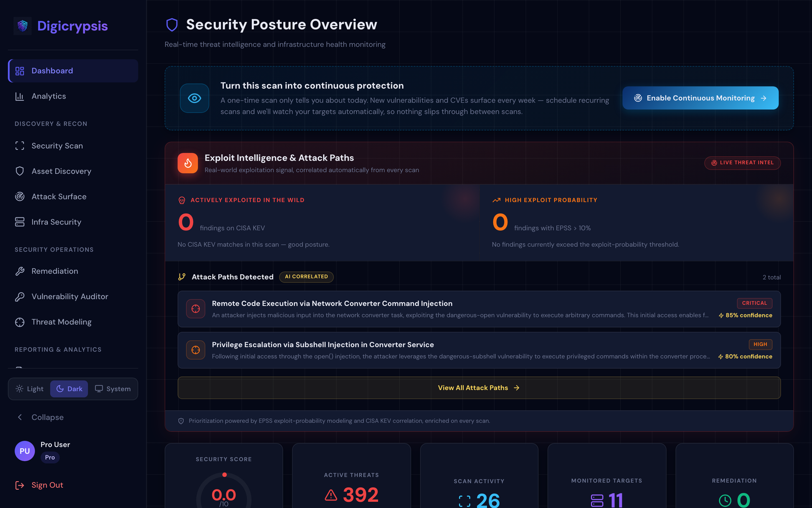Sign Out of the account
Viewport: 812px width, 508px height.
[73, 485]
